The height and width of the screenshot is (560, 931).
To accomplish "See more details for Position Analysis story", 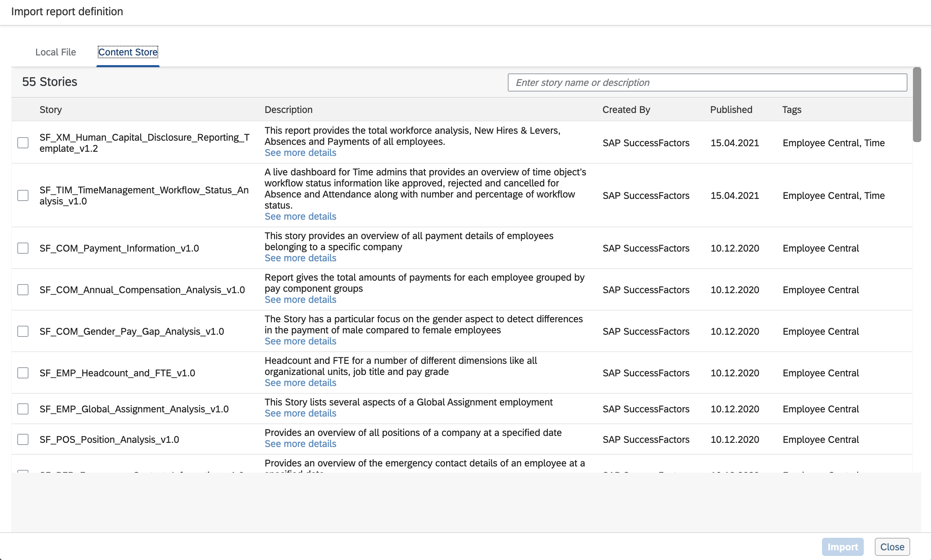I will click(300, 444).
